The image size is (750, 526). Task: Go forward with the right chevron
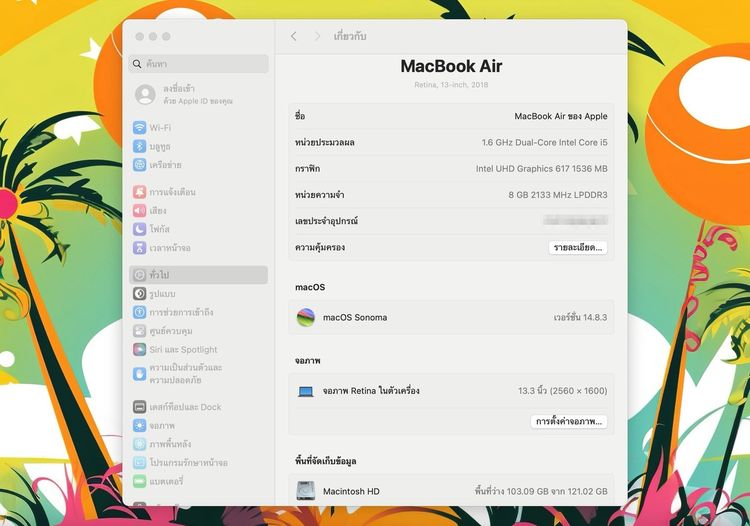[x=317, y=36]
